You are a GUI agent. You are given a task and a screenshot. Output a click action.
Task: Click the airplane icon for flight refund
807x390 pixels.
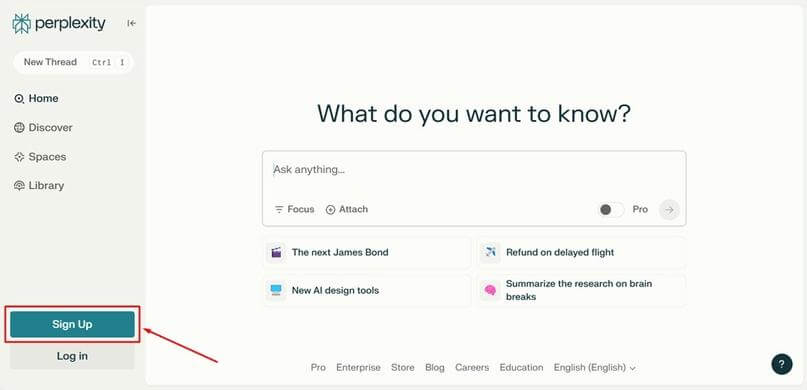point(490,253)
